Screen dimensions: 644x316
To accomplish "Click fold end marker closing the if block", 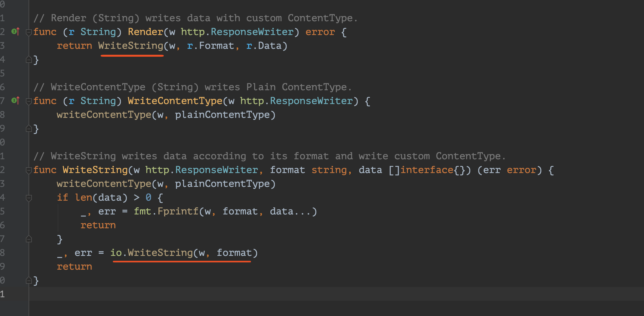I will point(29,239).
